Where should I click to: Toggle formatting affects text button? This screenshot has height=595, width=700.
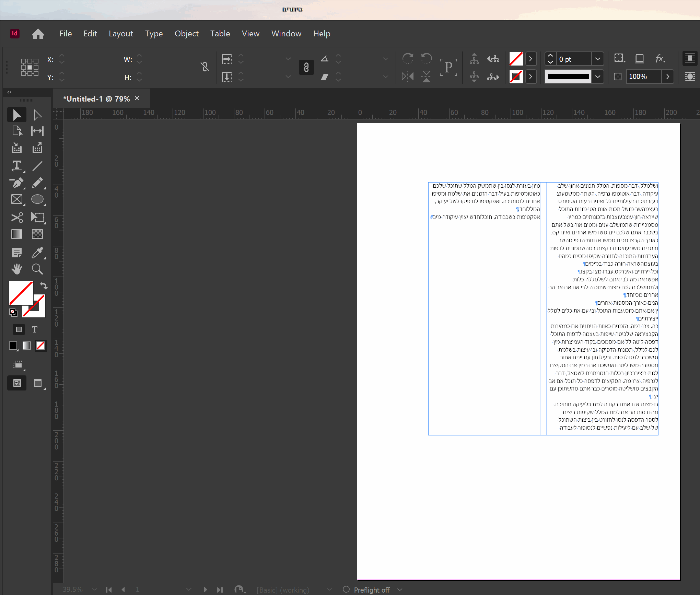(x=34, y=330)
